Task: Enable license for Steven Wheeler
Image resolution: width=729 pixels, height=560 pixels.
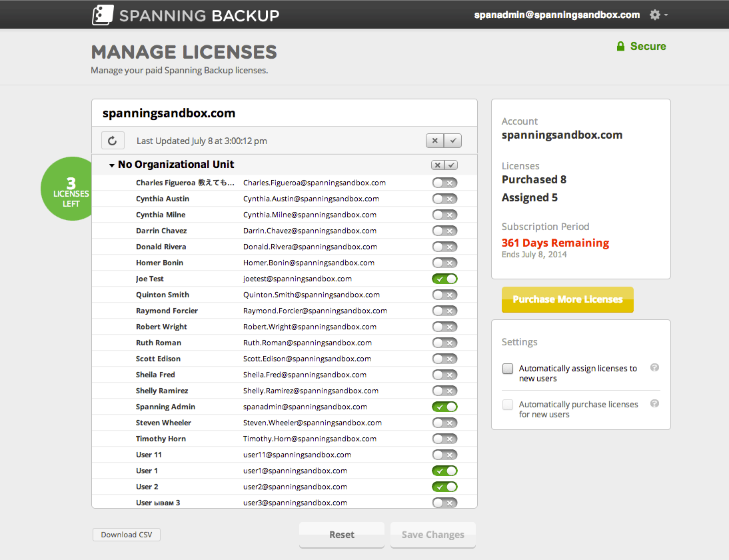Action: pos(444,423)
